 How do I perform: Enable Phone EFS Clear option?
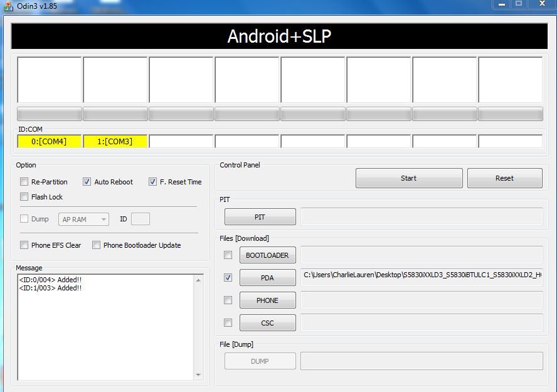coord(24,245)
